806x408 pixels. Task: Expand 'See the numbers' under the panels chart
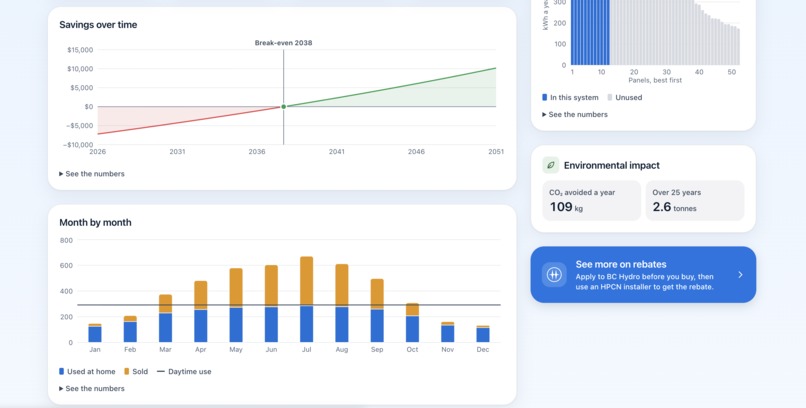(x=575, y=115)
